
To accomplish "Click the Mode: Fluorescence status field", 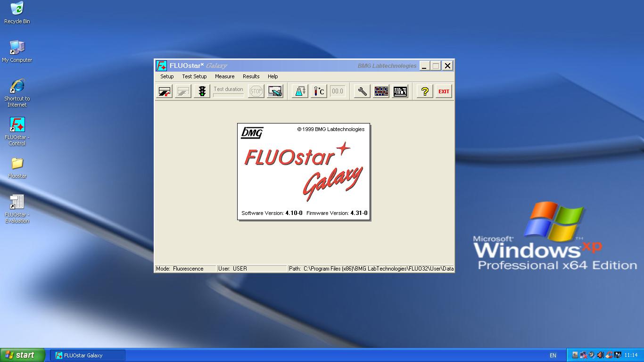I will tap(185, 269).
